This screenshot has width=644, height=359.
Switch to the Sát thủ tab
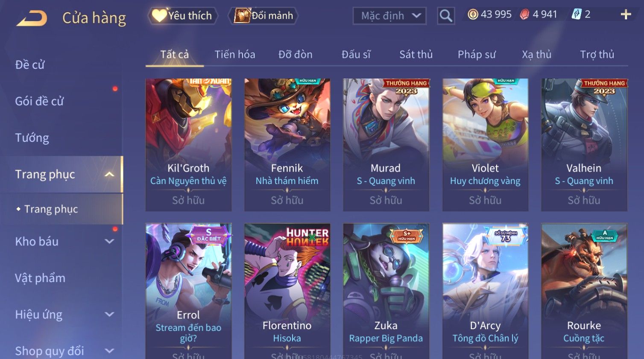click(x=416, y=55)
